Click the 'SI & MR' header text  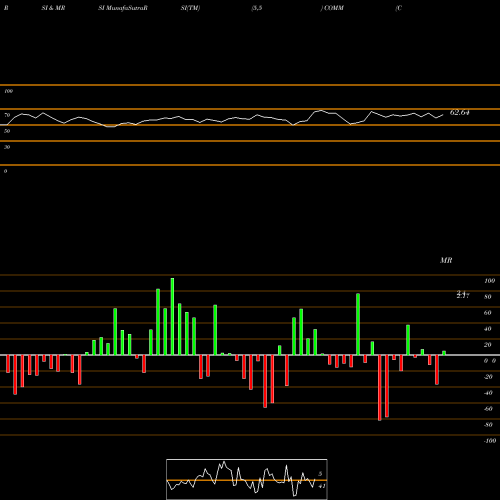click(x=53, y=8)
